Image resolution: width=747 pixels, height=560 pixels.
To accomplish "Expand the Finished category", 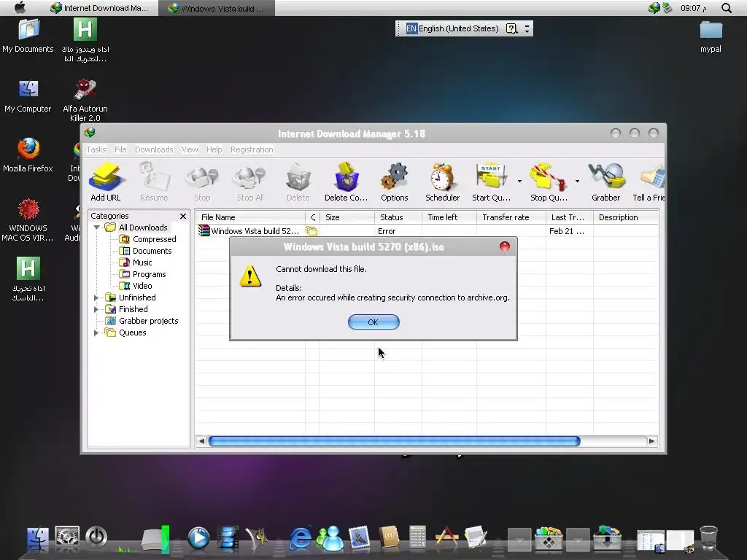I will click(x=96, y=309).
